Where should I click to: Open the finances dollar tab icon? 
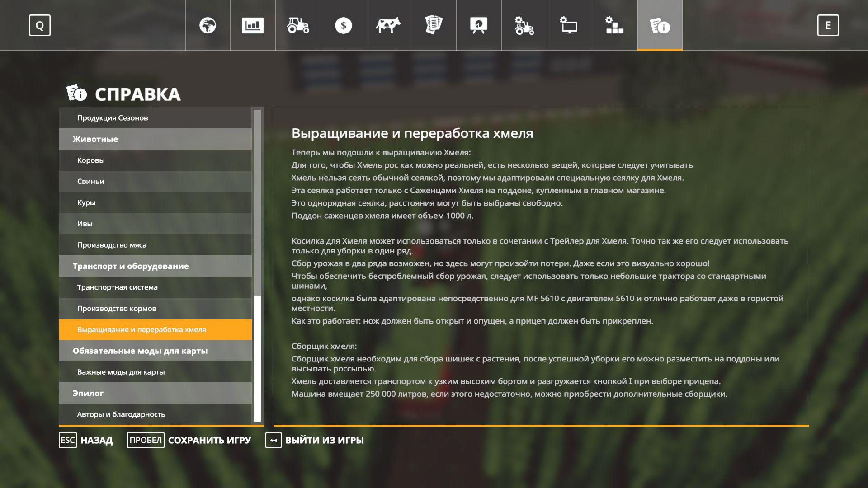pos(343,25)
